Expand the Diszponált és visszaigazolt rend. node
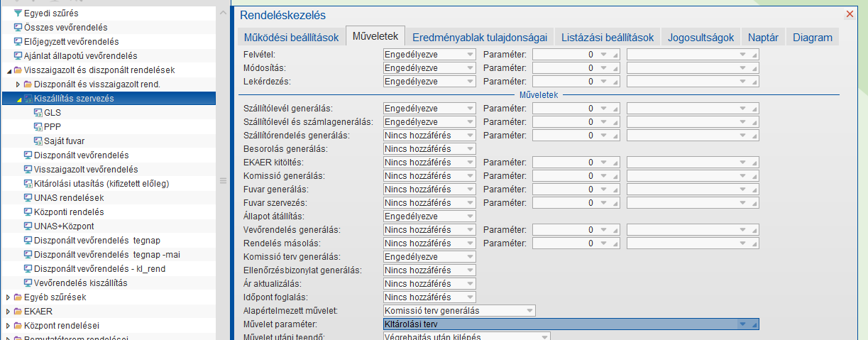 (x=18, y=84)
